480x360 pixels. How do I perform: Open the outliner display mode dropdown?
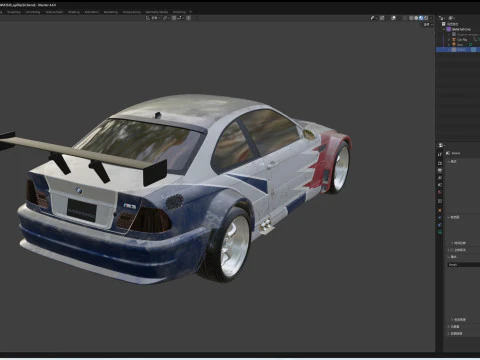tap(441, 18)
